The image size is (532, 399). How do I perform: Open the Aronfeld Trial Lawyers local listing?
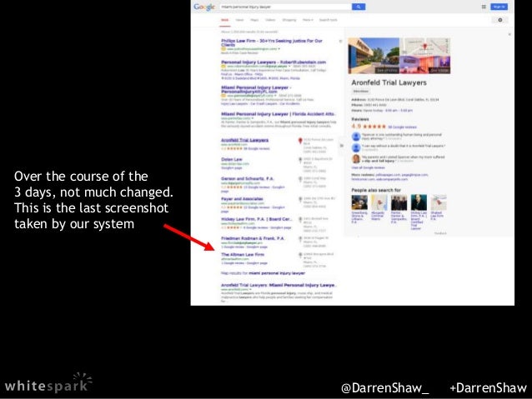click(x=244, y=140)
